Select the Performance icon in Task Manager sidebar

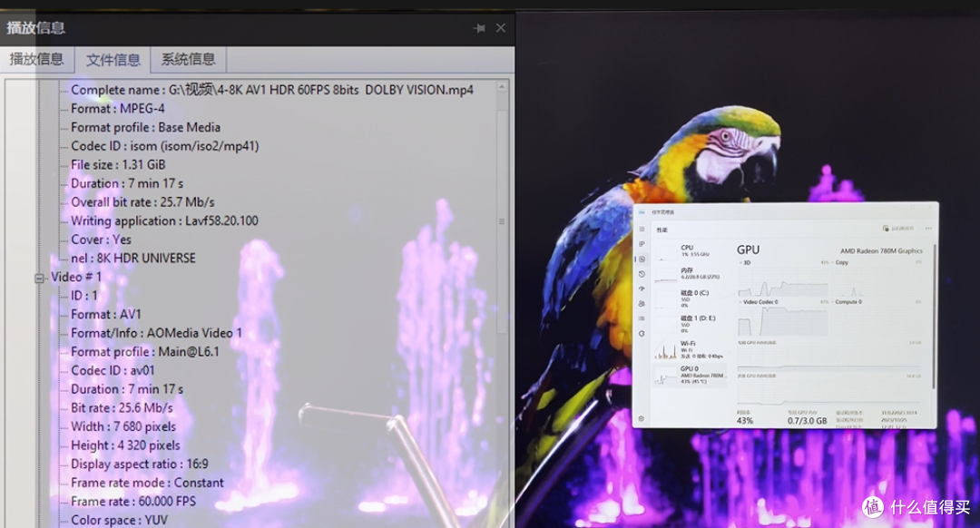click(642, 259)
